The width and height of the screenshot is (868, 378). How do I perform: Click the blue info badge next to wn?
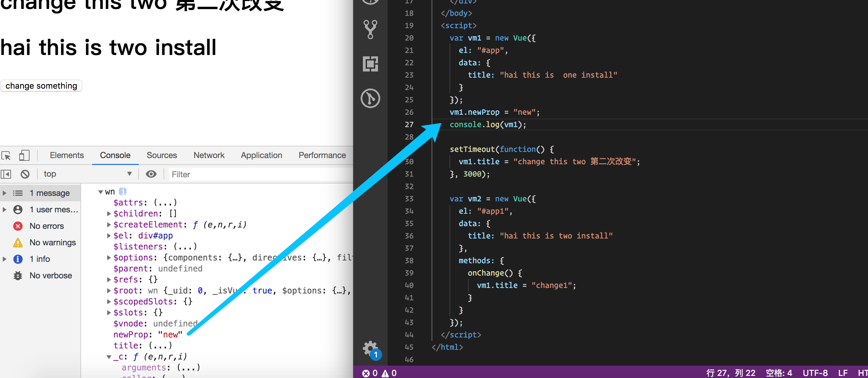click(x=123, y=191)
